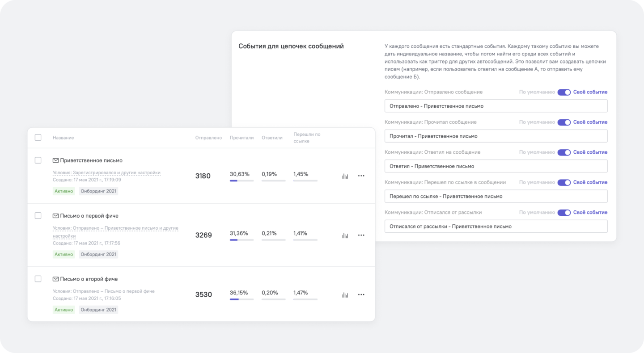Click Прочитали progress bar under 36,15%
This screenshot has height=353, width=644.
pyautogui.click(x=241, y=299)
